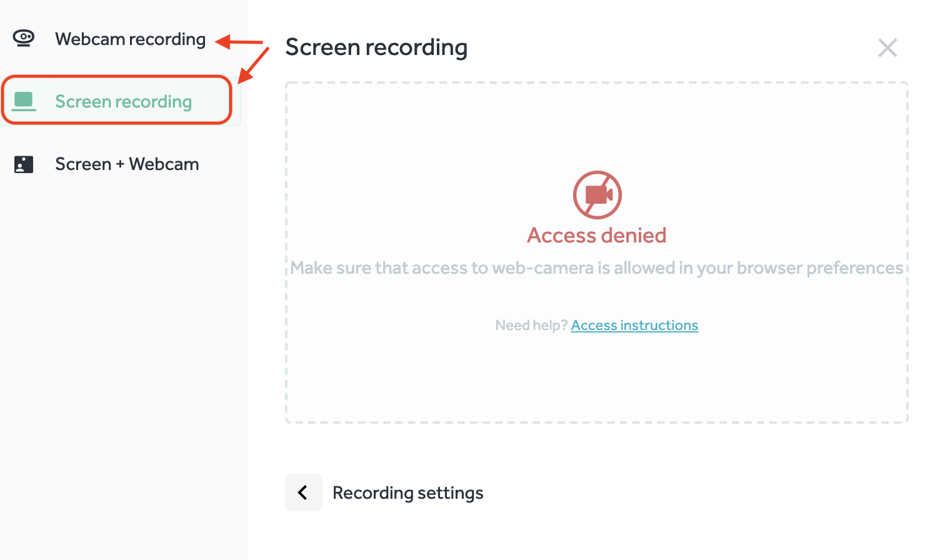Switch to Webcam recording mode
The image size is (940, 560).
[130, 39]
